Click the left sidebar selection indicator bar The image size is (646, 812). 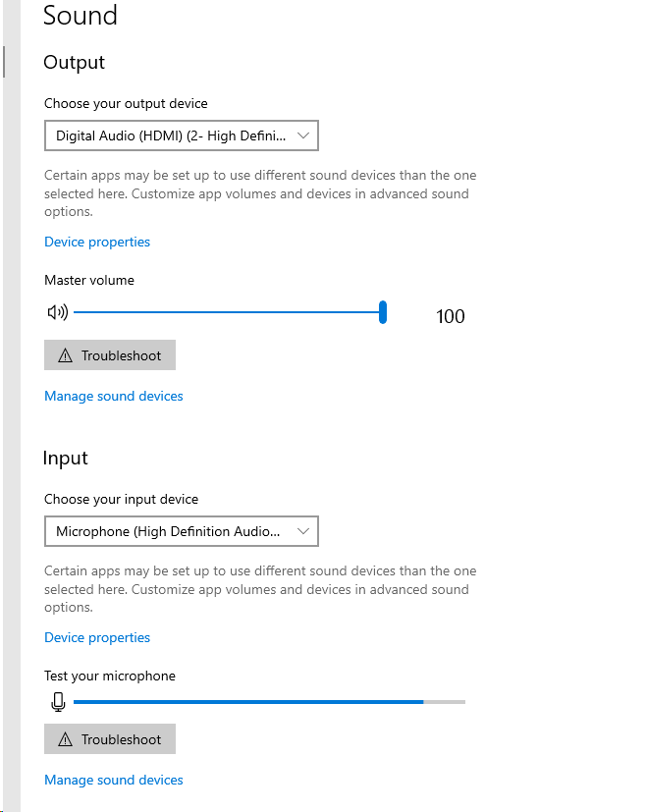click(x=4, y=62)
